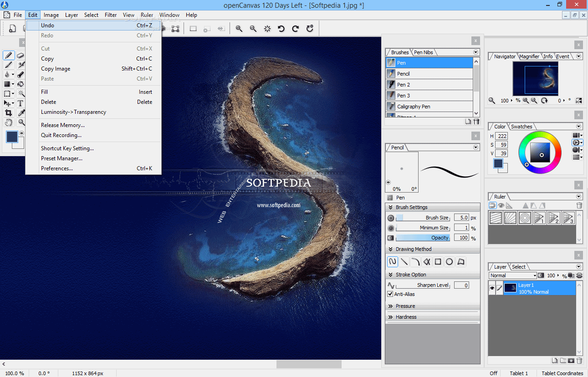Select the Hand tool in the toolbox
The width and height of the screenshot is (588, 377).
click(8, 122)
